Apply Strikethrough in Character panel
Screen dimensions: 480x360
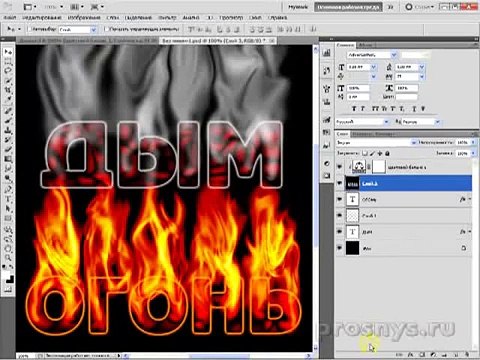point(423,109)
